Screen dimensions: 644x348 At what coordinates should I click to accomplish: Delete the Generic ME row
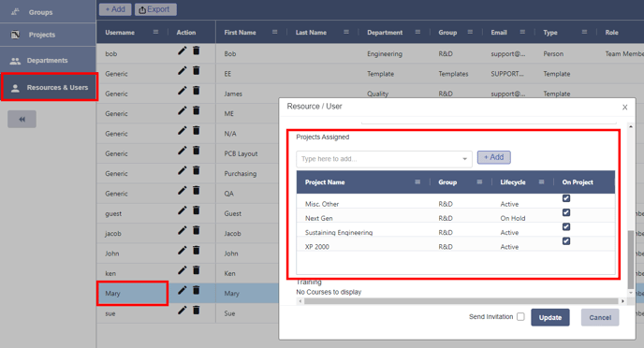tap(197, 110)
